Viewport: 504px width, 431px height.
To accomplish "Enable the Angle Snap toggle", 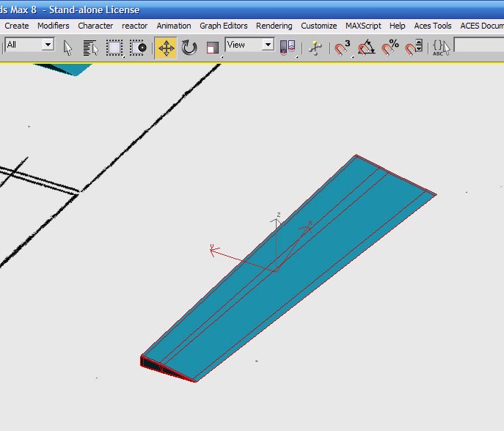I will coord(367,48).
